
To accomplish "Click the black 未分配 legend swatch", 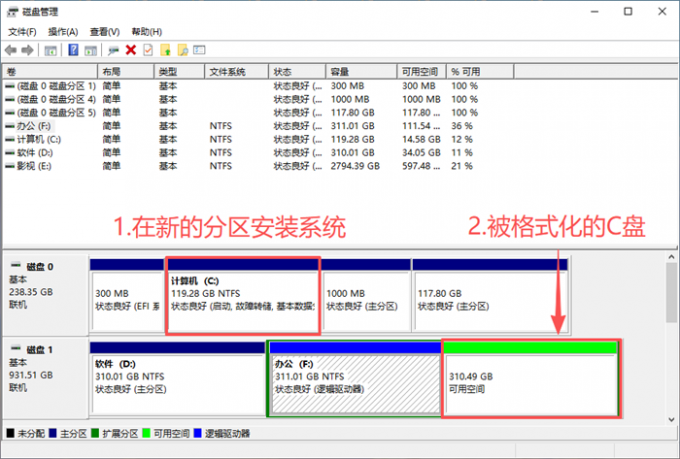I will (x=10, y=433).
